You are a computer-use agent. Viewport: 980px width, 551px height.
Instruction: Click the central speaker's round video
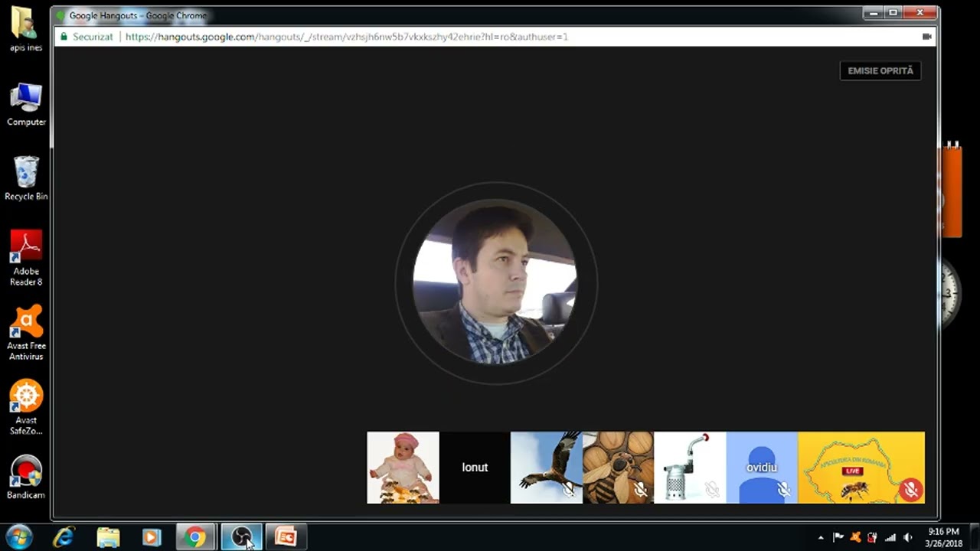[495, 282]
